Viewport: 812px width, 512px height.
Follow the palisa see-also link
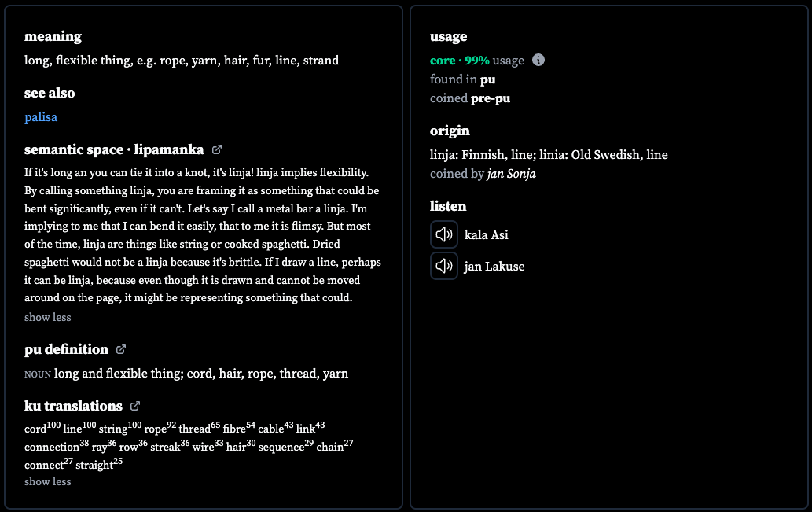pyautogui.click(x=41, y=117)
